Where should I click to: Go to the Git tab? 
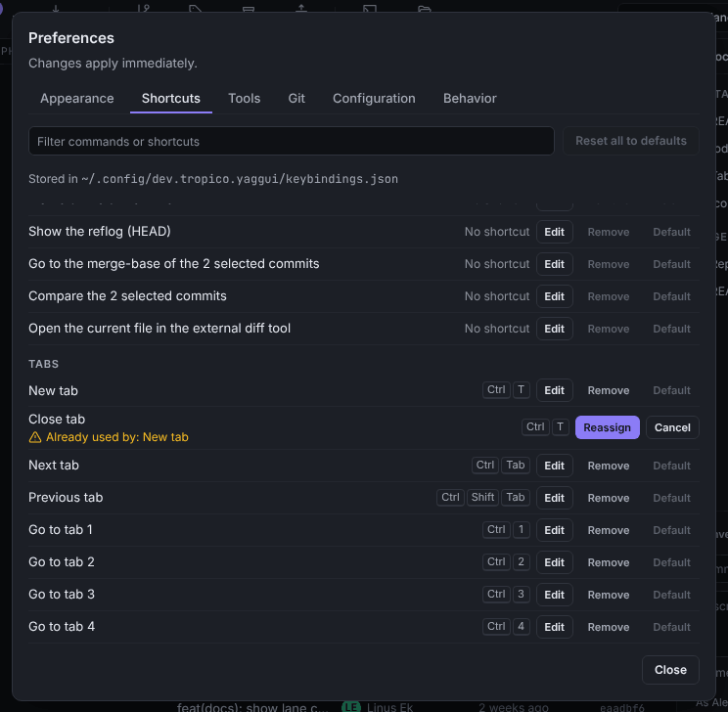(296, 99)
